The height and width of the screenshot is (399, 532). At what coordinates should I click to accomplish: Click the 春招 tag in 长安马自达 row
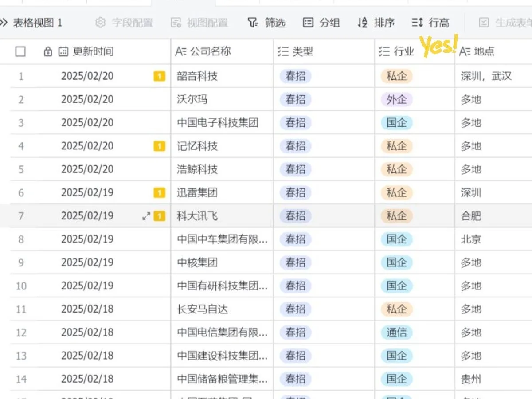(295, 309)
